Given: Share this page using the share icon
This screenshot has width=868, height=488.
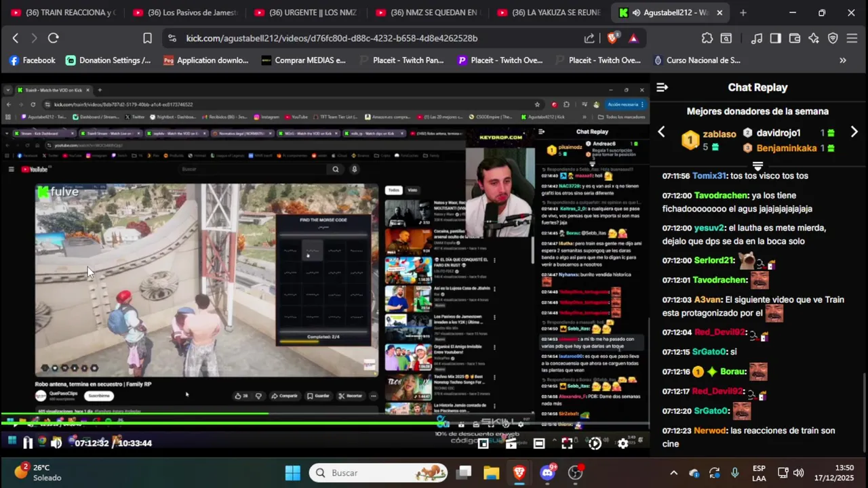Looking at the screenshot, I should pyautogui.click(x=589, y=39).
